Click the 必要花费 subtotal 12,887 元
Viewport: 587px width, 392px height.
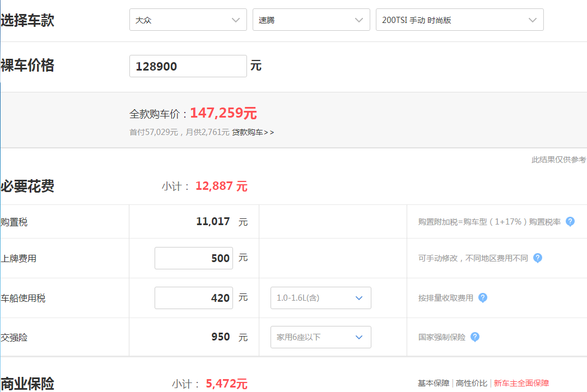point(221,186)
